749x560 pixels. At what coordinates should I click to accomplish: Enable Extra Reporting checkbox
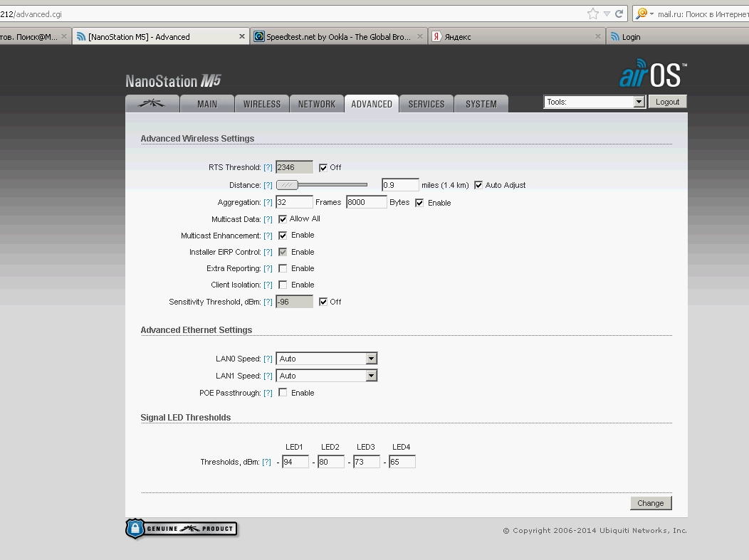pos(283,268)
